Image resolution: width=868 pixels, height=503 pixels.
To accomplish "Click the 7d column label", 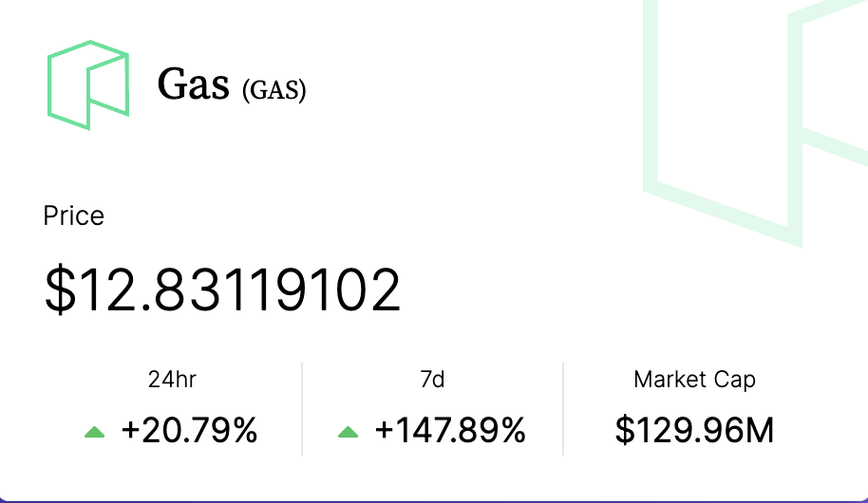I will click(432, 380).
